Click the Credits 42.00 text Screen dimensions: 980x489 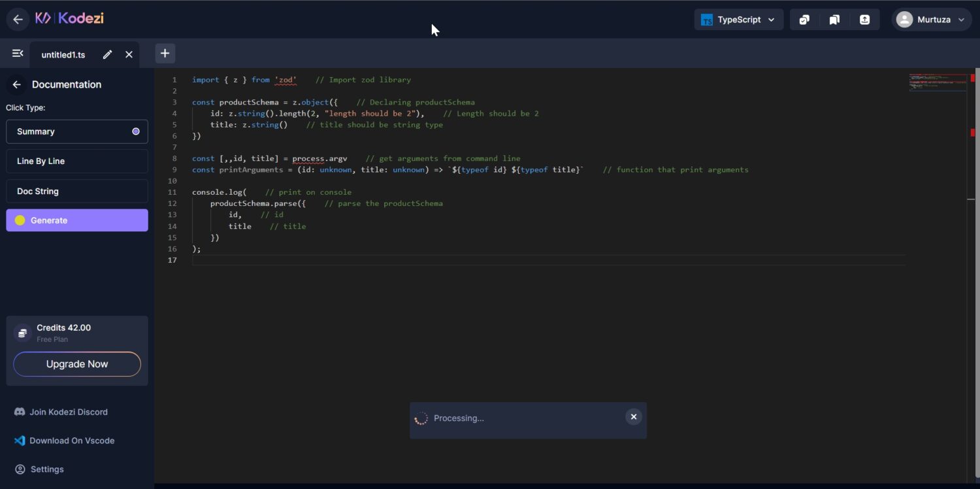[63, 328]
